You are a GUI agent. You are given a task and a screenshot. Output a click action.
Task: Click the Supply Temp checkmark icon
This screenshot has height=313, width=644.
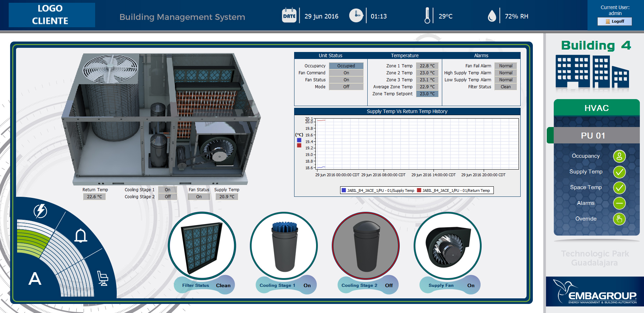coord(619,172)
